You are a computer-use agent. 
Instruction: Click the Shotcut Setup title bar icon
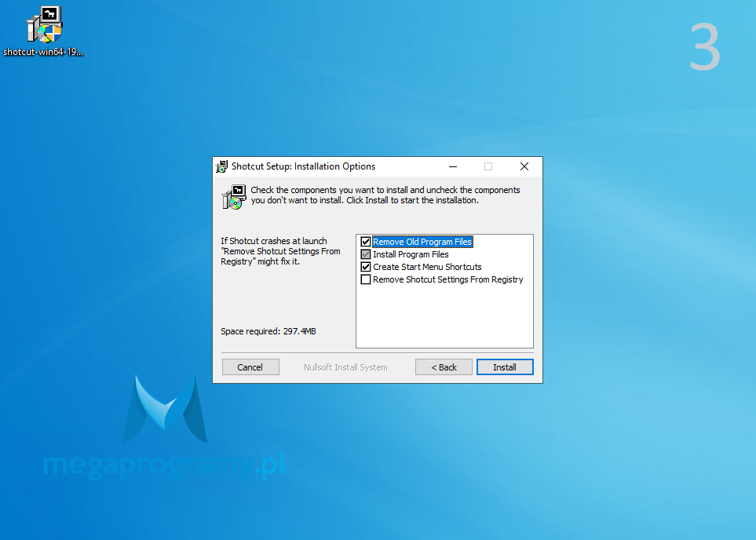click(222, 166)
